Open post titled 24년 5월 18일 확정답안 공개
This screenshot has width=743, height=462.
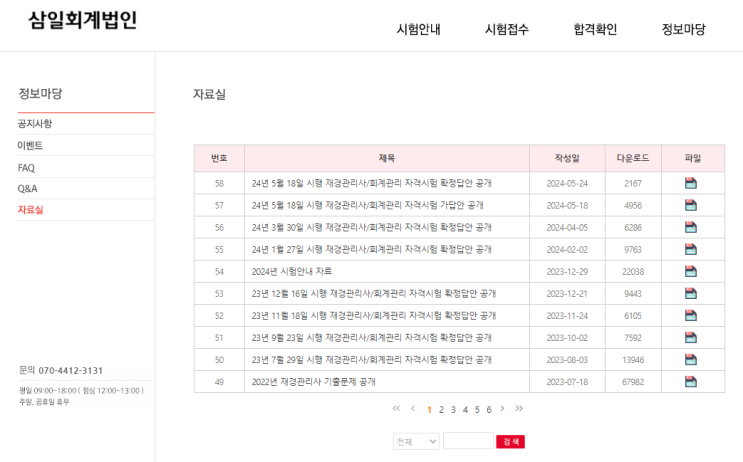coord(372,183)
